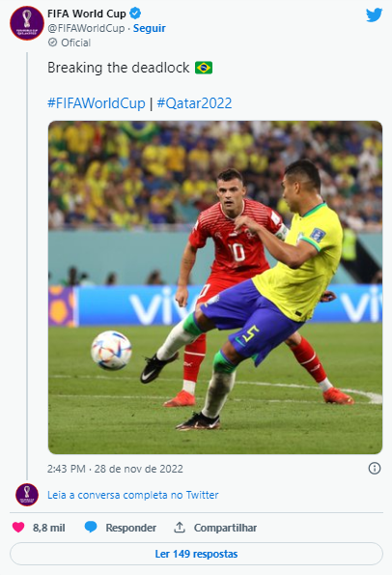The width and height of the screenshot is (392, 575).
Task: Click the Responder label
Action: (130, 528)
